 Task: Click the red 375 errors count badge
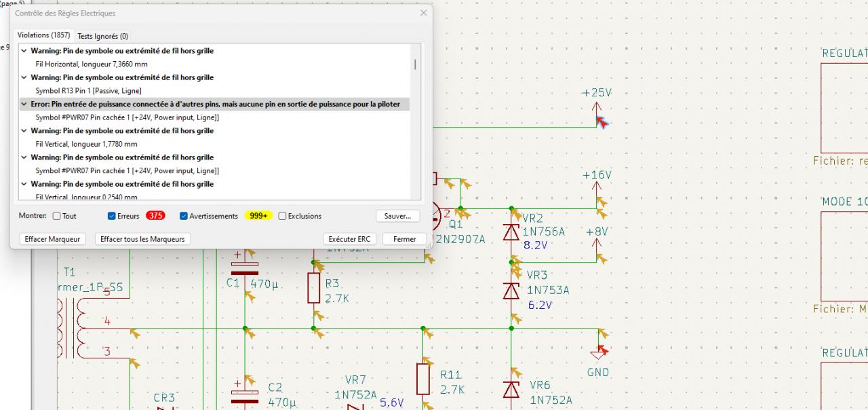[156, 216]
